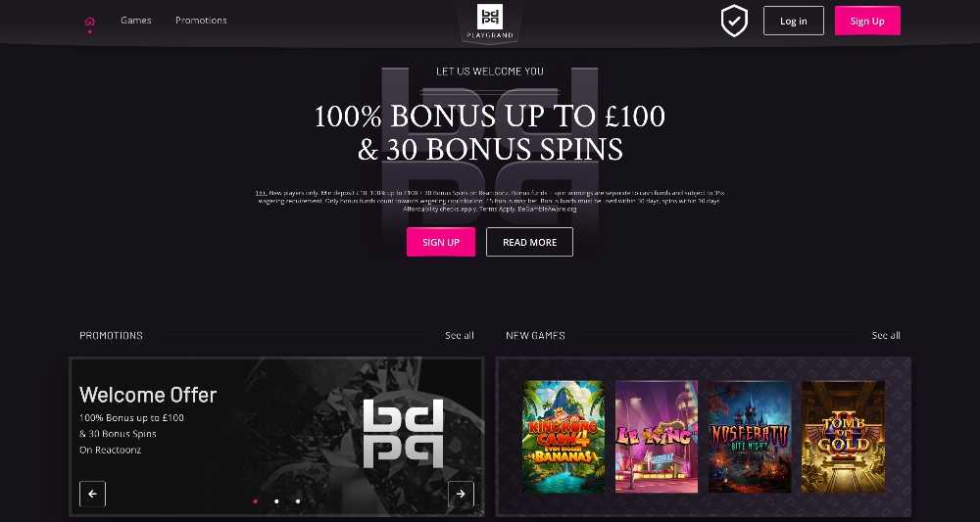Image resolution: width=980 pixels, height=522 pixels.
Task: See all new games link
Action: pyautogui.click(x=886, y=335)
